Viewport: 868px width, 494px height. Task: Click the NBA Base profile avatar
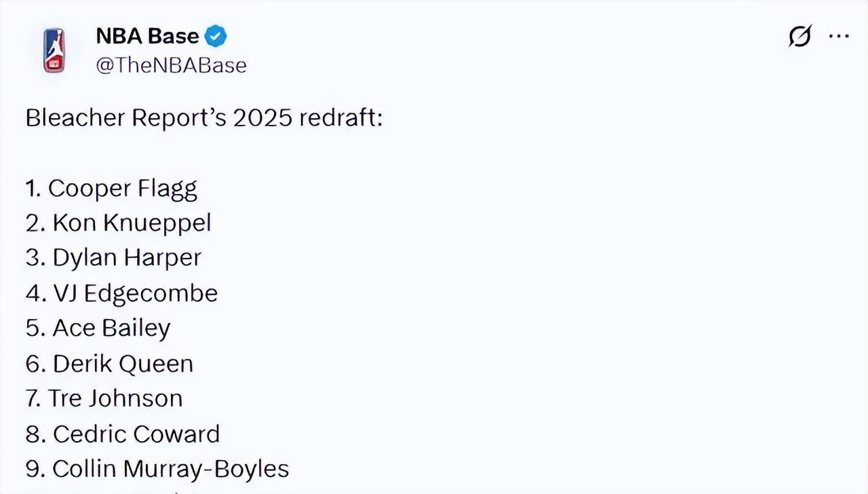[54, 50]
